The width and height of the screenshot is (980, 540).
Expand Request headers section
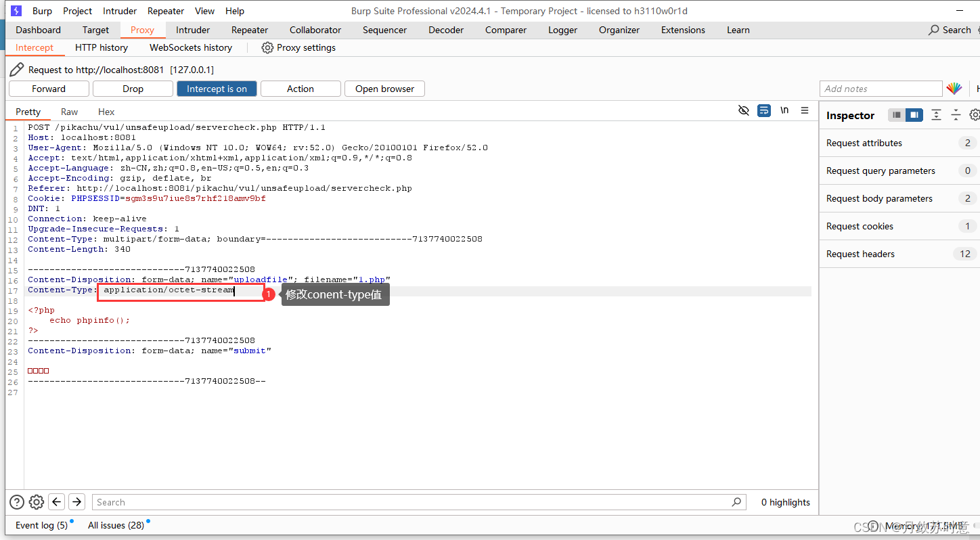[x=899, y=254]
